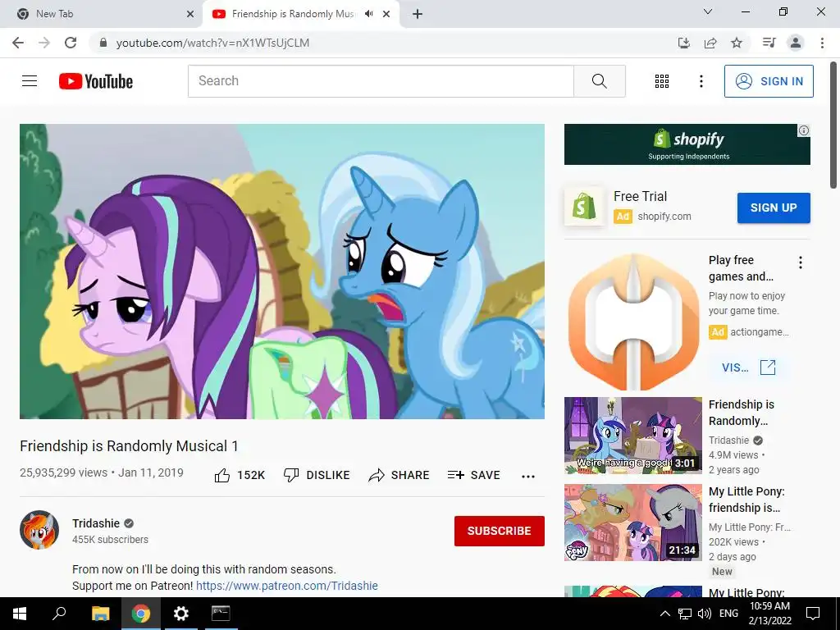Select Friendship is Randomly Musical tab
Screen dimensions: 840x630
pos(292,14)
